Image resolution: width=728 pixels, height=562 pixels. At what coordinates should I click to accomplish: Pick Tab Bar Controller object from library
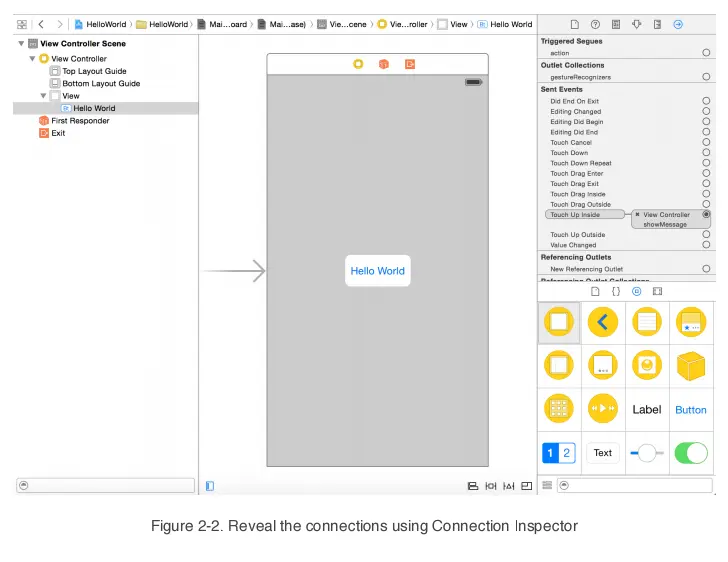pyautogui.click(x=691, y=322)
